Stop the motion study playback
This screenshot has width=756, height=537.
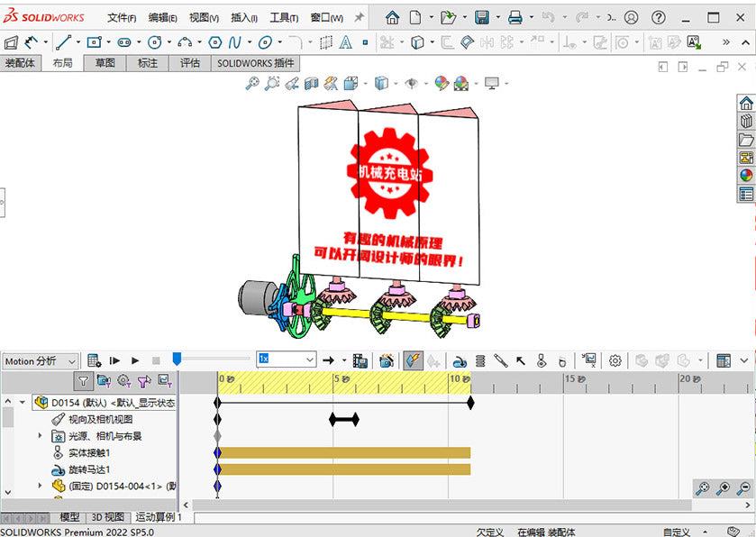click(x=156, y=360)
